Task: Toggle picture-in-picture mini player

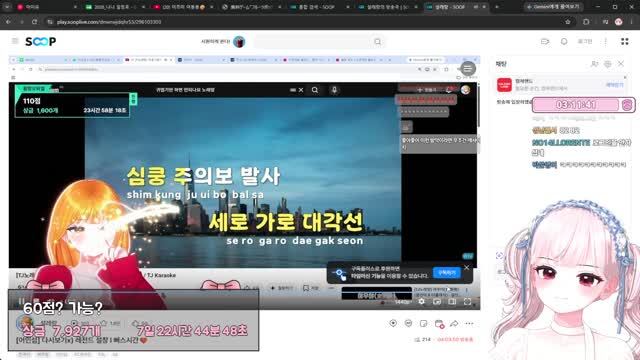Action: pos(437,302)
